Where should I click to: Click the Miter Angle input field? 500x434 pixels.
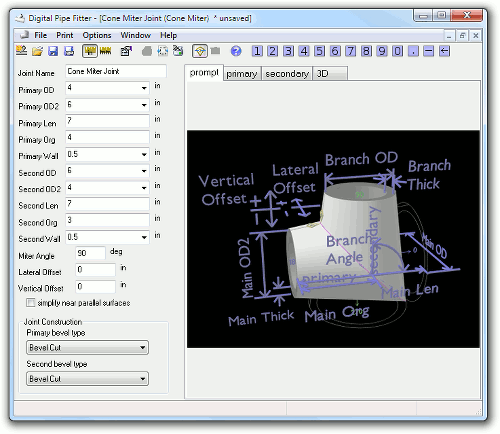coord(90,253)
